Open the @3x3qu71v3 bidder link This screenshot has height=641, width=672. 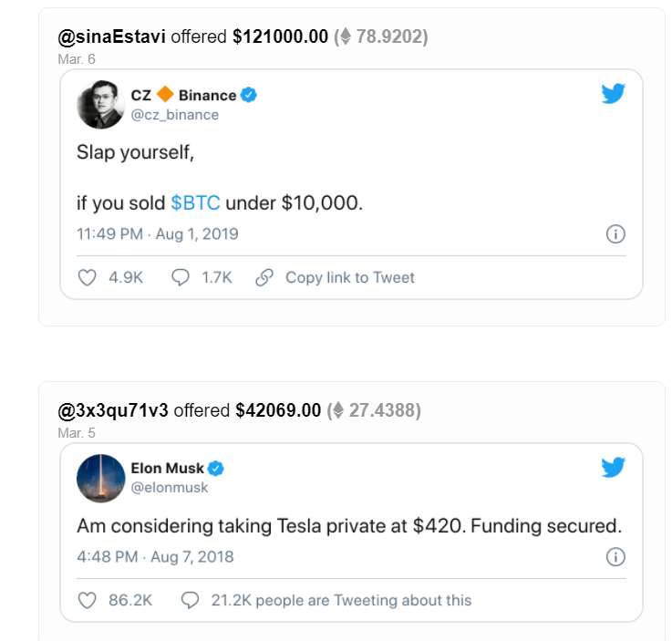[x=113, y=410]
